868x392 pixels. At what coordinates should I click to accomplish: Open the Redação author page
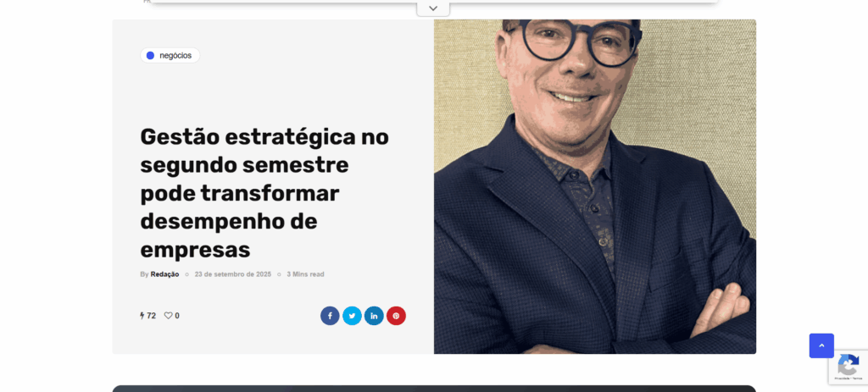[165, 274]
